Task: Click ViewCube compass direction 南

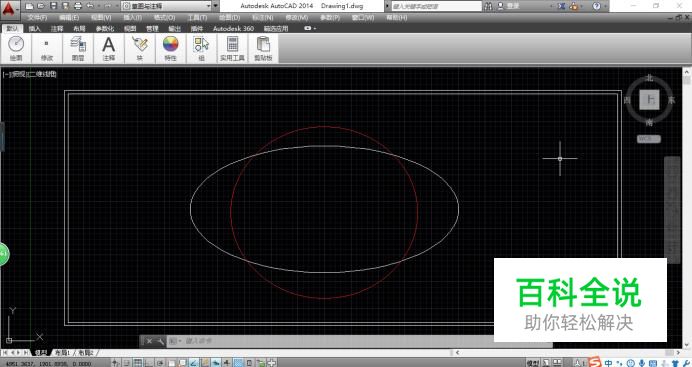Action: [x=649, y=122]
